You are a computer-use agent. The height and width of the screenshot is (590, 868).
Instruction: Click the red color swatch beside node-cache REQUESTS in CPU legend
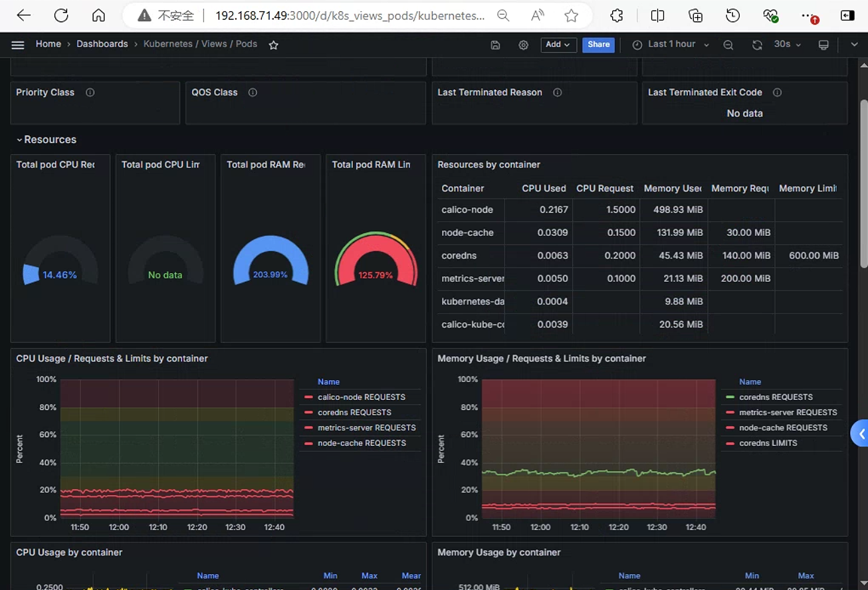click(308, 443)
